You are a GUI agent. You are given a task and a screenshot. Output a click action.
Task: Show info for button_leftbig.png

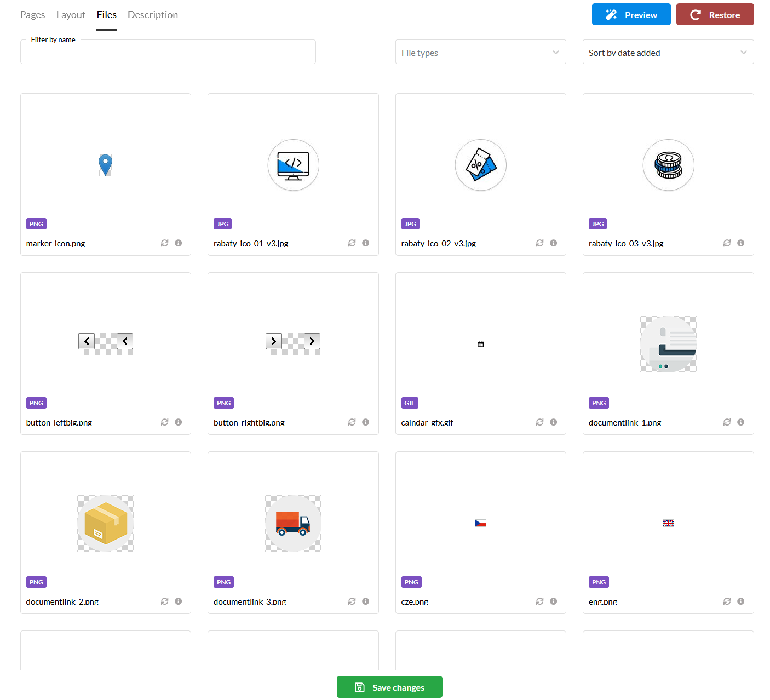click(179, 422)
